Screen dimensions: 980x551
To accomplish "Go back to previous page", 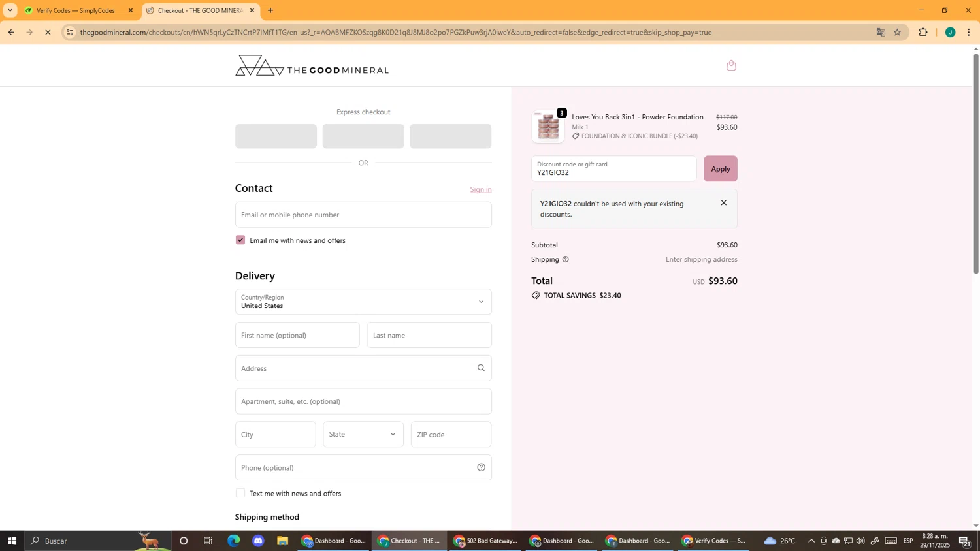I will (11, 32).
